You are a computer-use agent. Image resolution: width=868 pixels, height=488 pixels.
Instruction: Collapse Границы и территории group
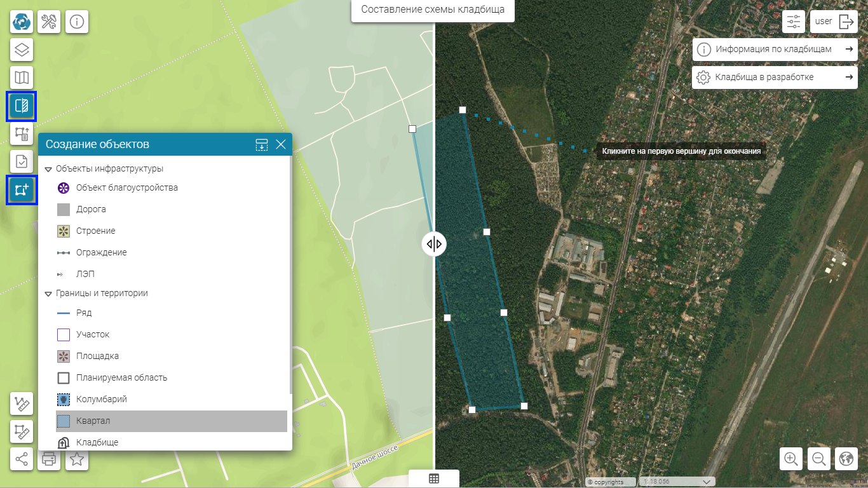(48, 294)
